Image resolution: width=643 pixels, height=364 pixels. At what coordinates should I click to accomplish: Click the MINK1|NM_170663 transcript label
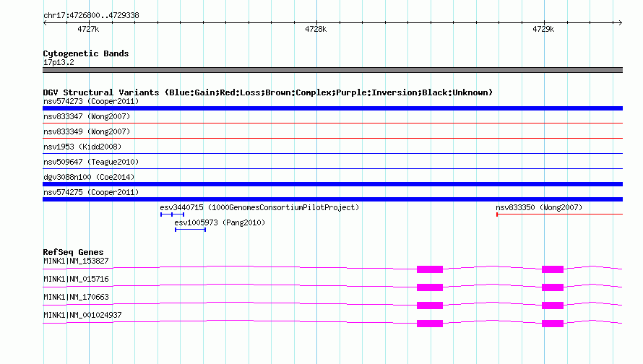[76, 297]
